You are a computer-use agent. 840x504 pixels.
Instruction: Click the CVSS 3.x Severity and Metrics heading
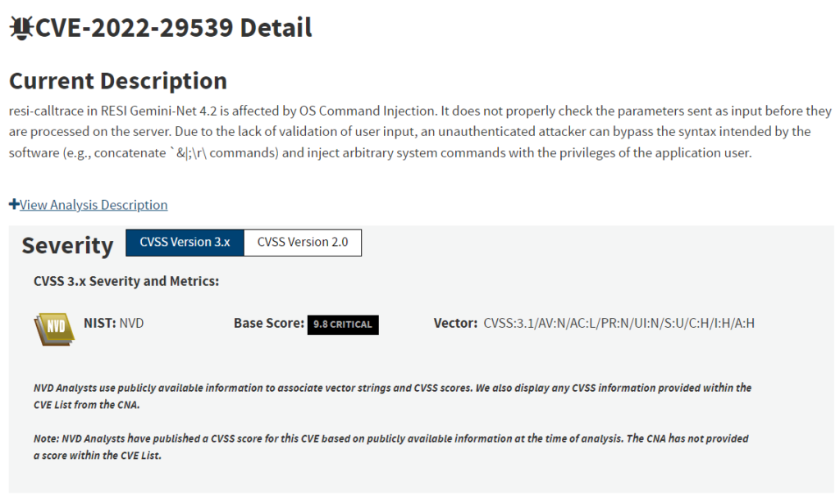click(x=126, y=282)
